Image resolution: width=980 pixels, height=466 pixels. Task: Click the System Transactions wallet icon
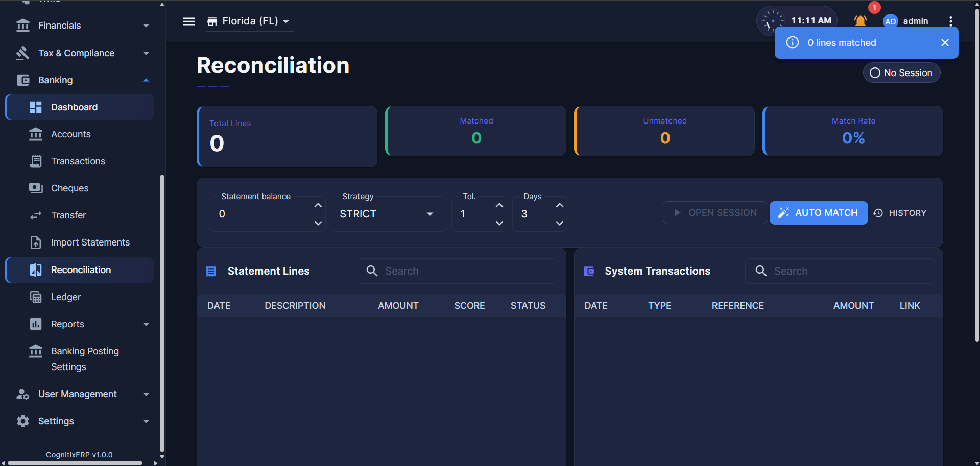pos(588,272)
